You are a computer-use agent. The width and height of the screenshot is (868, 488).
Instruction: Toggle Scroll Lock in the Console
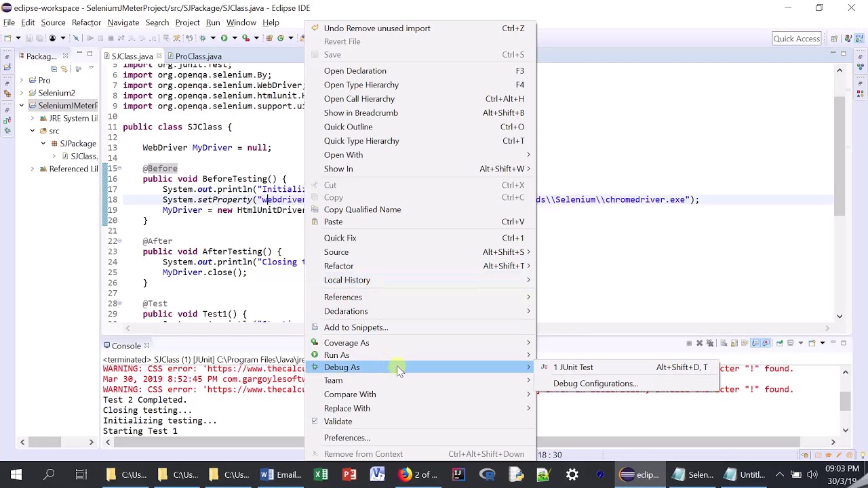(x=734, y=343)
